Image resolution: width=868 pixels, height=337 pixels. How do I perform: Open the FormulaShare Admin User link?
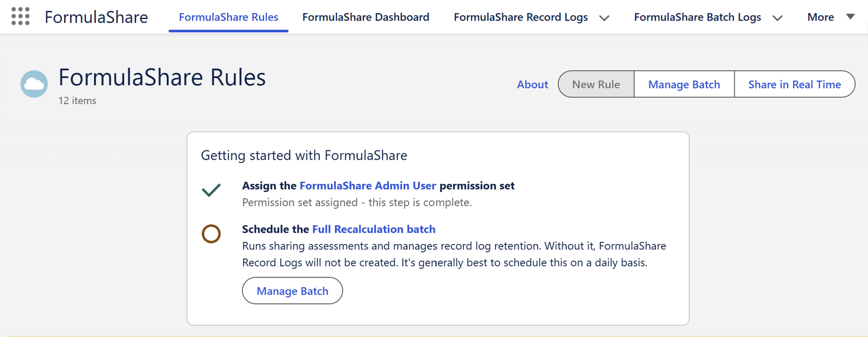tap(368, 186)
